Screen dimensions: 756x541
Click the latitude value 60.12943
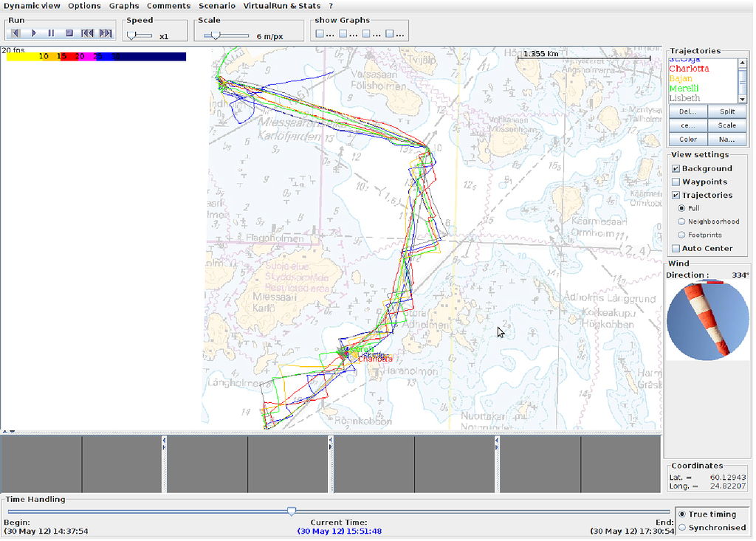(x=727, y=478)
